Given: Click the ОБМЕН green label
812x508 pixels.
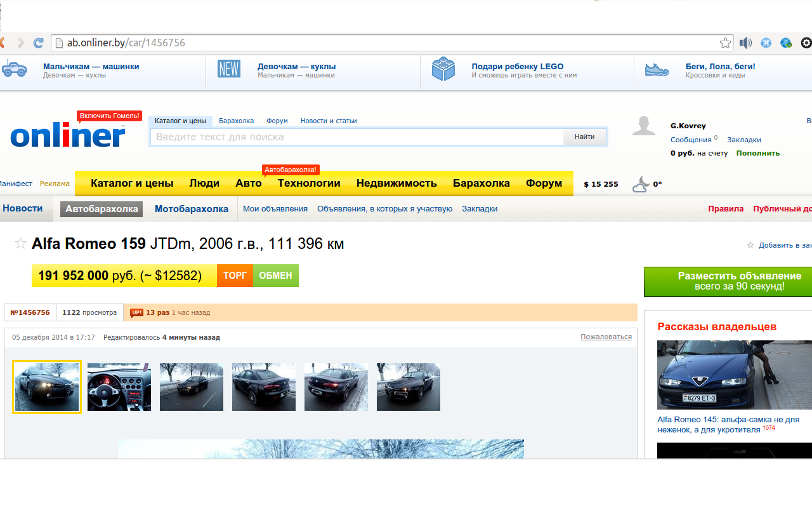Looking at the screenshot, I should pyautogui.click(x=276, y=276).
